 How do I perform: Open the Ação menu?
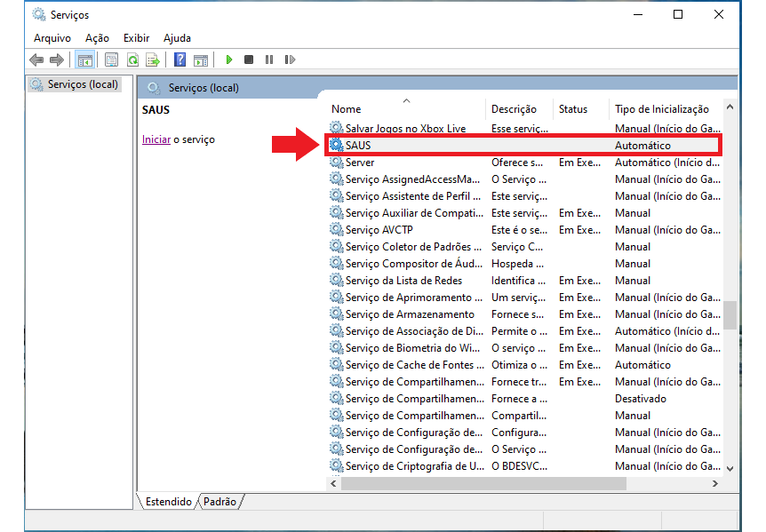[x=97, y=38]
